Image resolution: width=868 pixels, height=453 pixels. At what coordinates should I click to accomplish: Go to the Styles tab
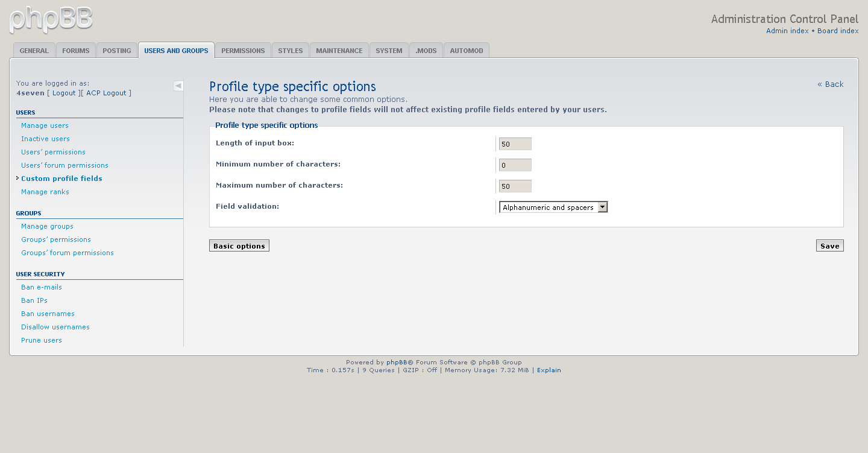[x=291, y=51]
